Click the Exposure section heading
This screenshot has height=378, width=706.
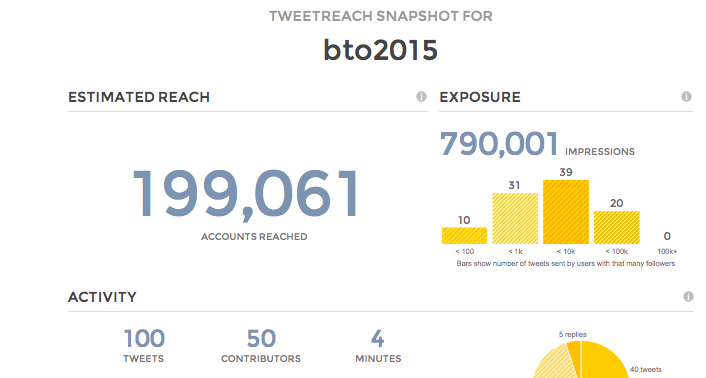(480, 97)
